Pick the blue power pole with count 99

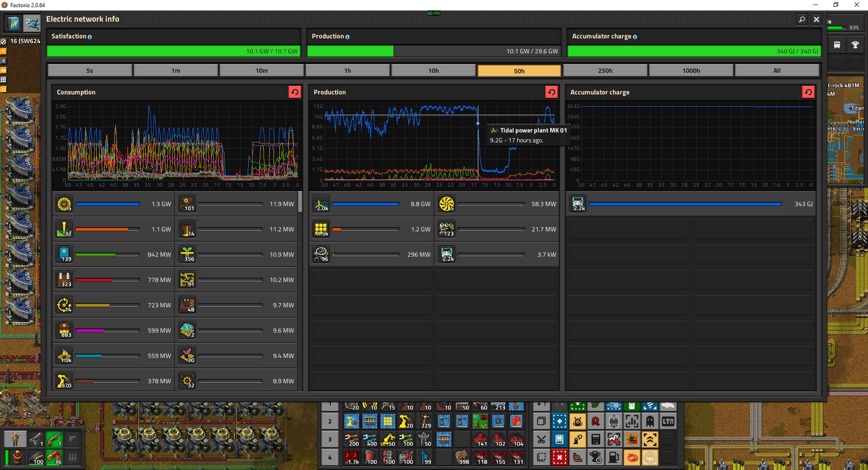click(x=424, y=457)
